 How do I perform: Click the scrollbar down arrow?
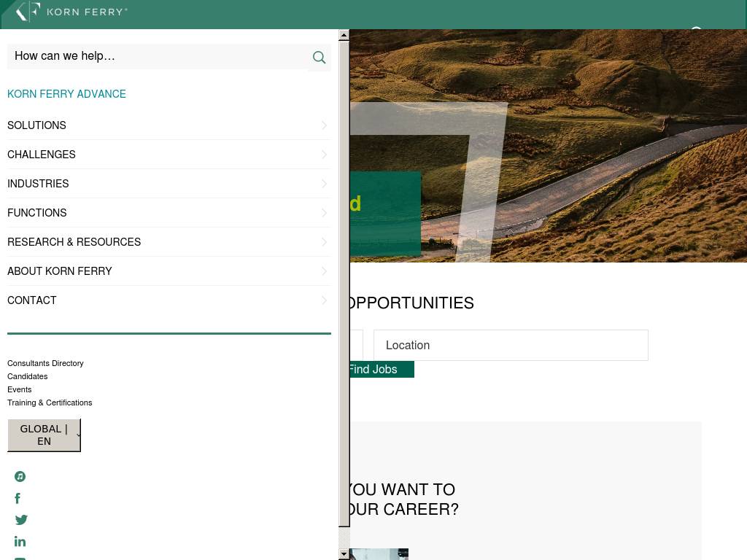pyautogui.click(x=344, y=554)
